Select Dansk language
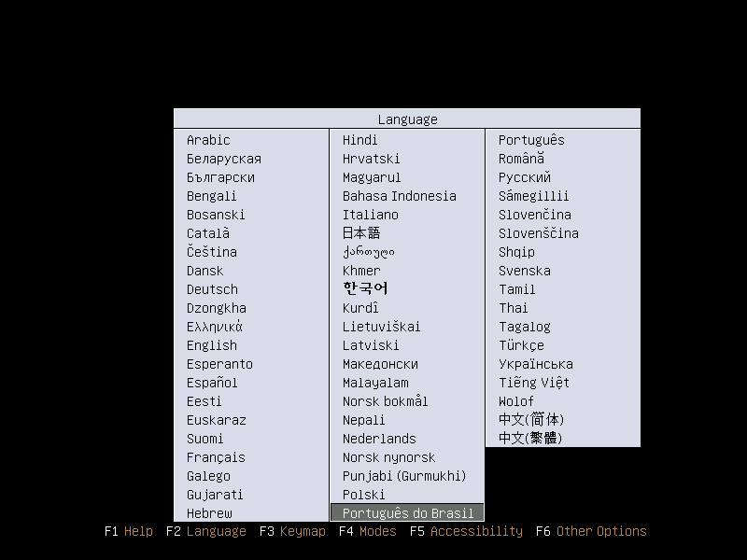This screenshot has width=747, height=560. click(204, 271)
